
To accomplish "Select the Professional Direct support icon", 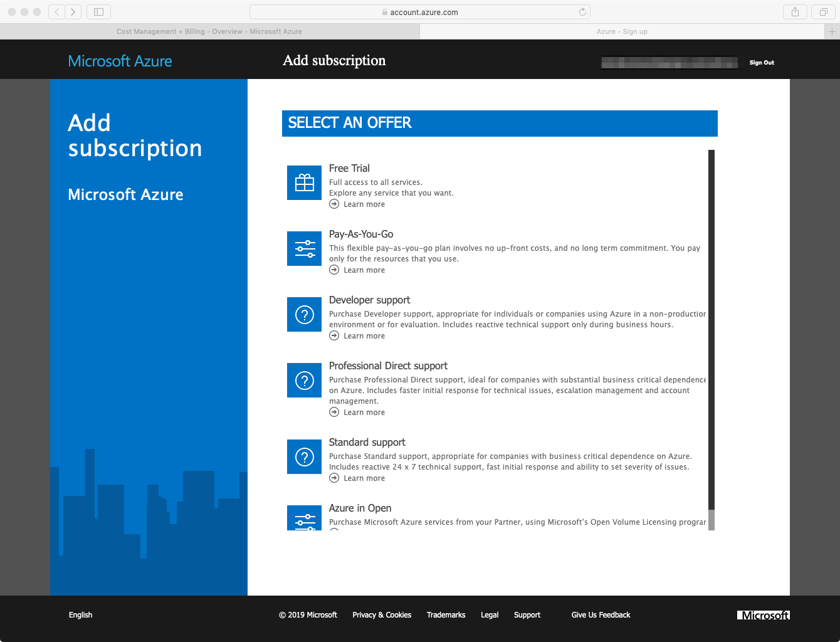I will [x=304, y=380].
